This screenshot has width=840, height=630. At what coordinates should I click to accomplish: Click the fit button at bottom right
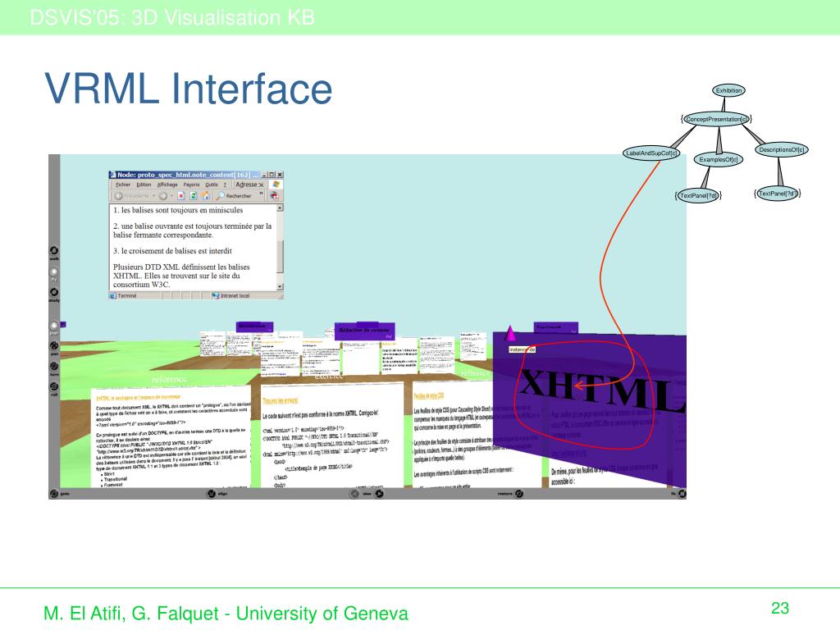[682, 493]
